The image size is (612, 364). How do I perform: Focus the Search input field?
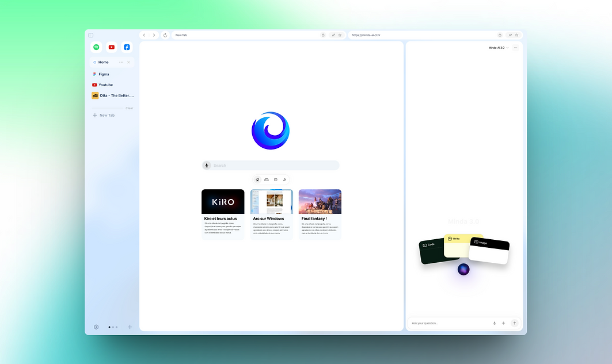(x=271, y=165)
